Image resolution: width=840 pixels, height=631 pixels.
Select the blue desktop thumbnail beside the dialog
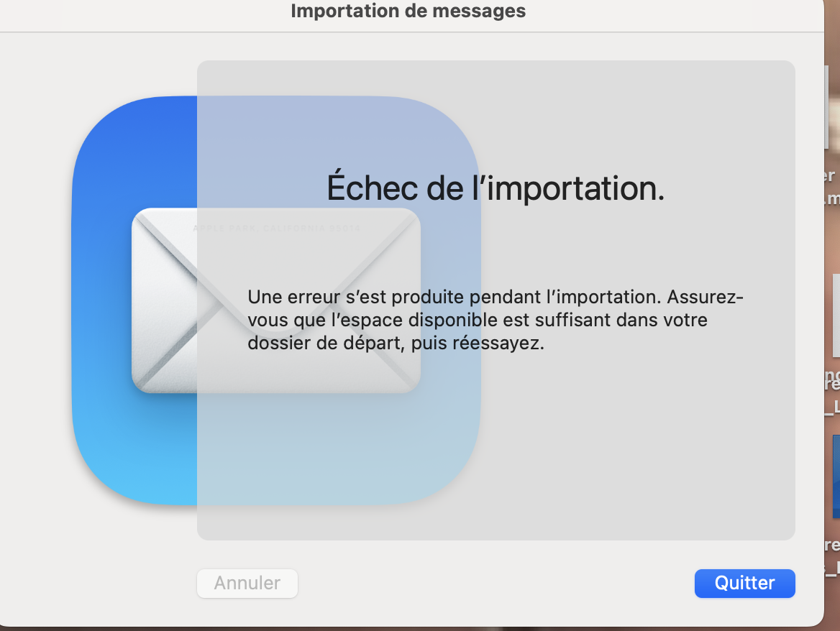pos(835,476)
